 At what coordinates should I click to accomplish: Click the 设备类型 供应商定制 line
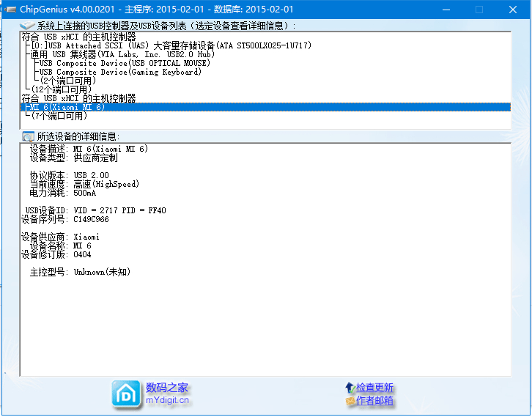pyautogui.click(x=73, y=158)
